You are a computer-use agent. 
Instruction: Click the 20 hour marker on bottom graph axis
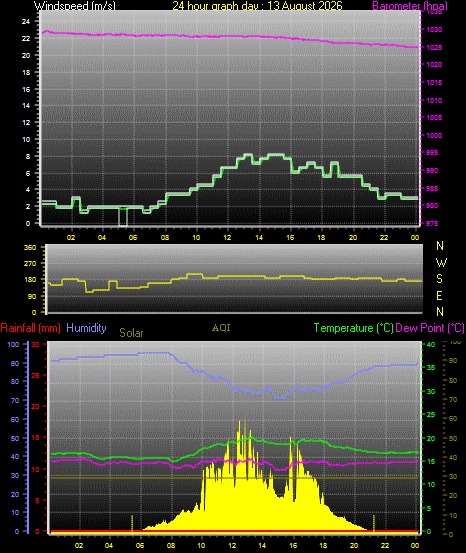[x=354, y=545]
